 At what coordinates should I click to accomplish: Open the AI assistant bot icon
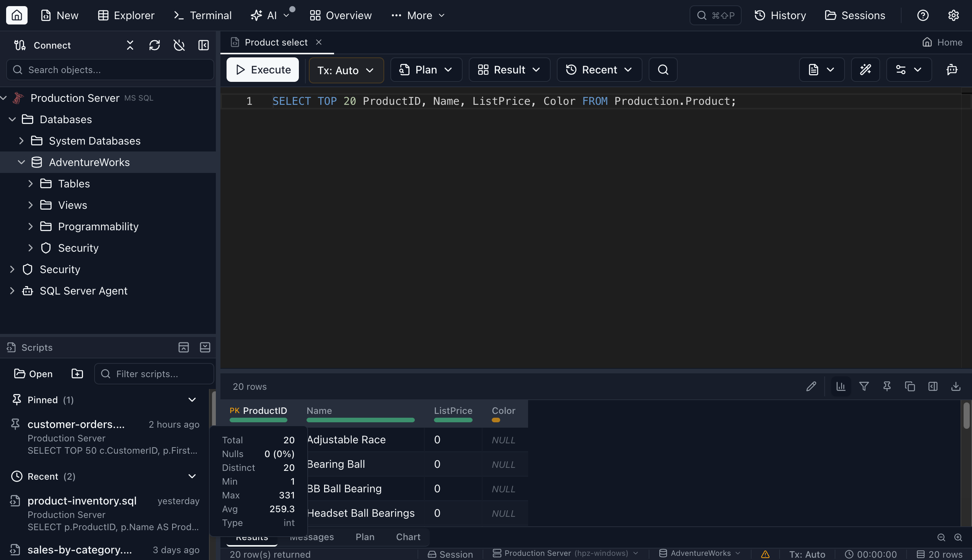(952, 70)
